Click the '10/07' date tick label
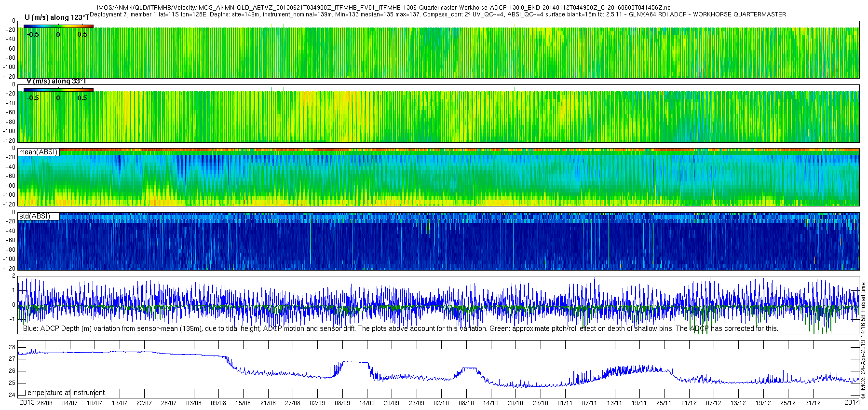Viewport: 868px width, 410px height. click(95, 403)
